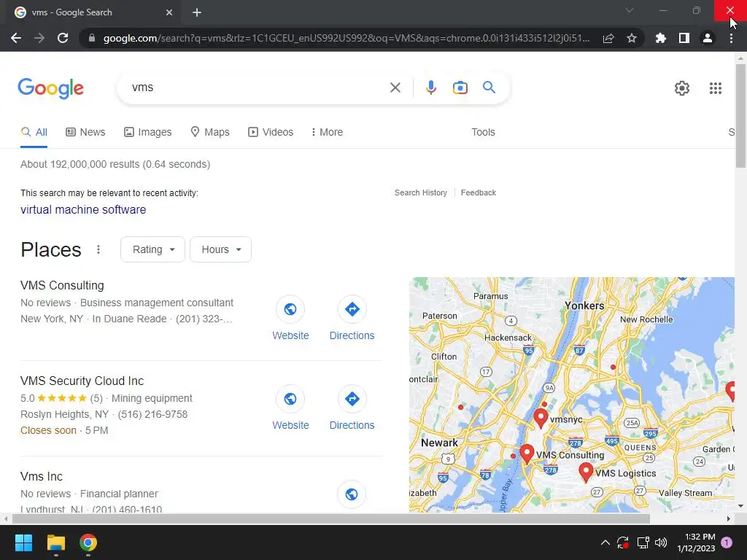Open the Chrome extensions puzzle icon
Screen dimensions: 747x560
click(660, 38)
